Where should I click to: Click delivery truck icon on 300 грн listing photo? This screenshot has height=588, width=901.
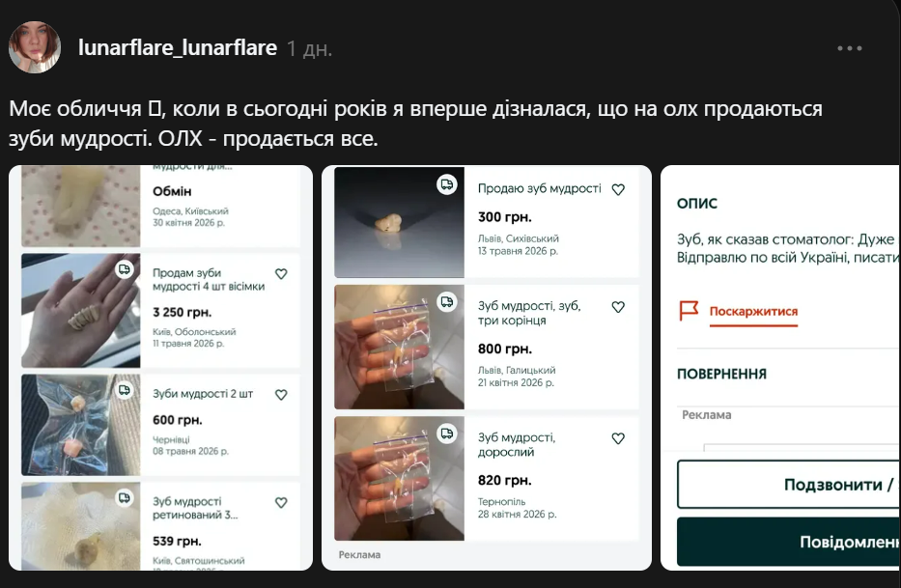(x=446, y=184)
